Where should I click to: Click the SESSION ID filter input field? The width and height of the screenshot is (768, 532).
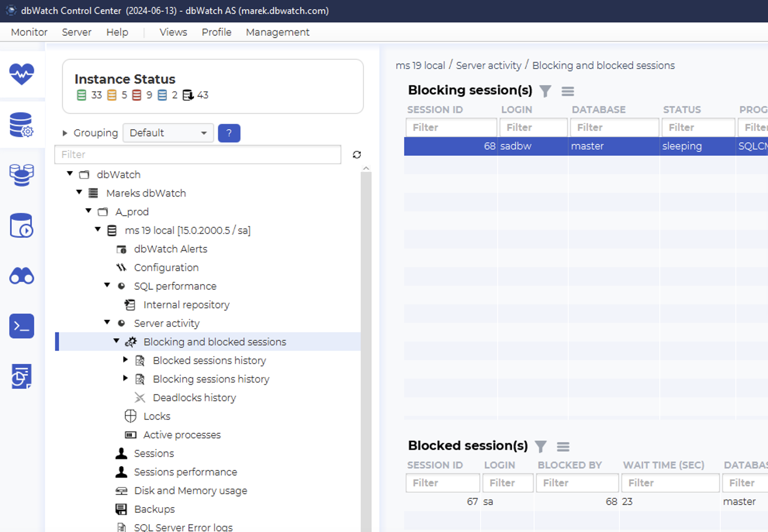(451, 127)
